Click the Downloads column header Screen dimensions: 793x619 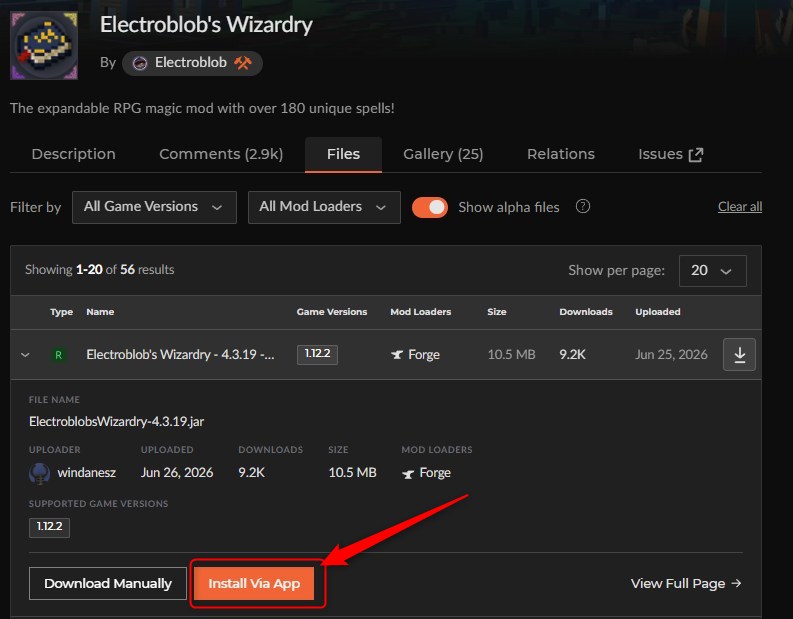tap(586, 312)
